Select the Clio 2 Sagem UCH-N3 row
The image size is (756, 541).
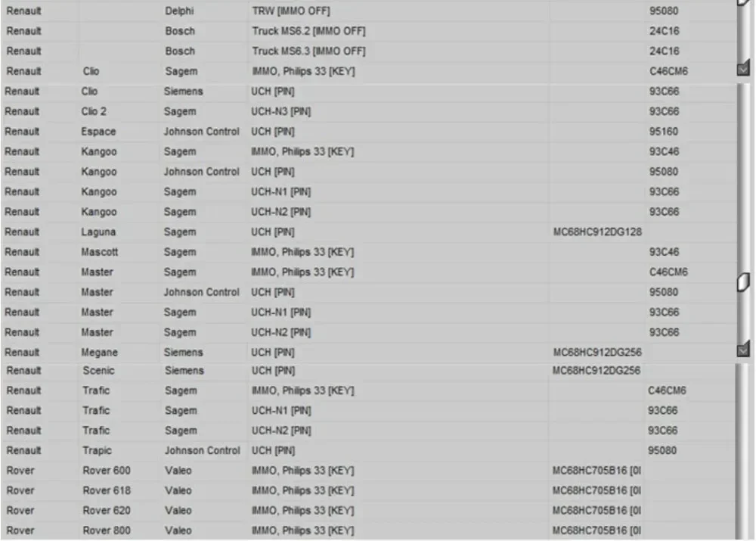(368, 111)
